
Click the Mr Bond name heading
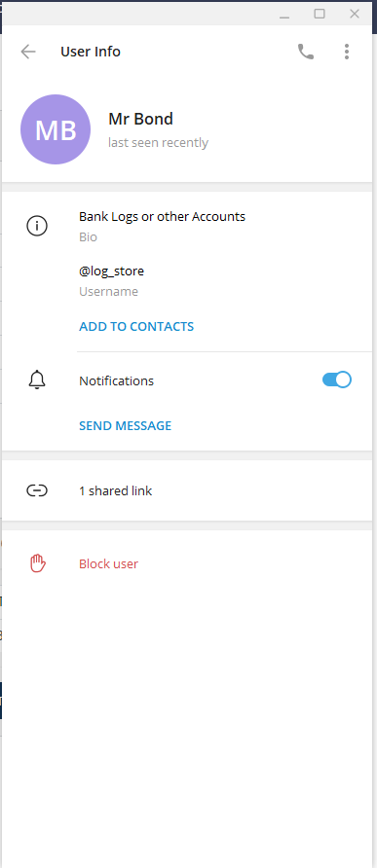[x=141, y=119]
